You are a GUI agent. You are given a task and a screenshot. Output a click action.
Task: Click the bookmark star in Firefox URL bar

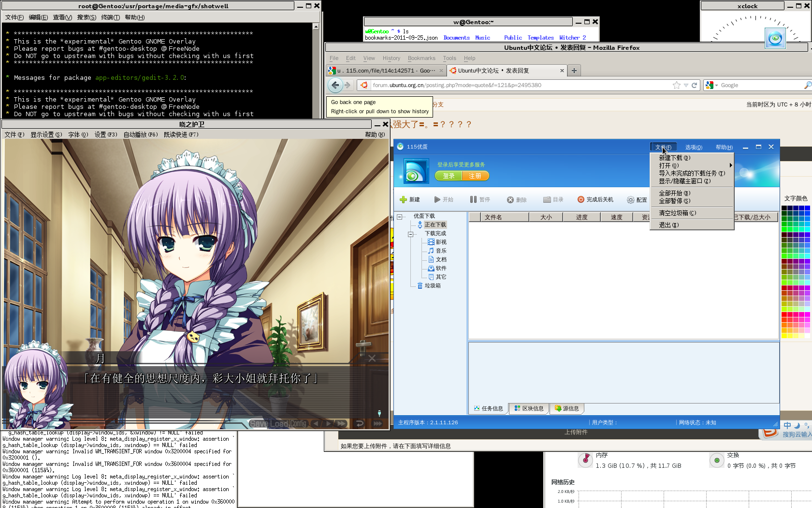click(x=677, y=85)
